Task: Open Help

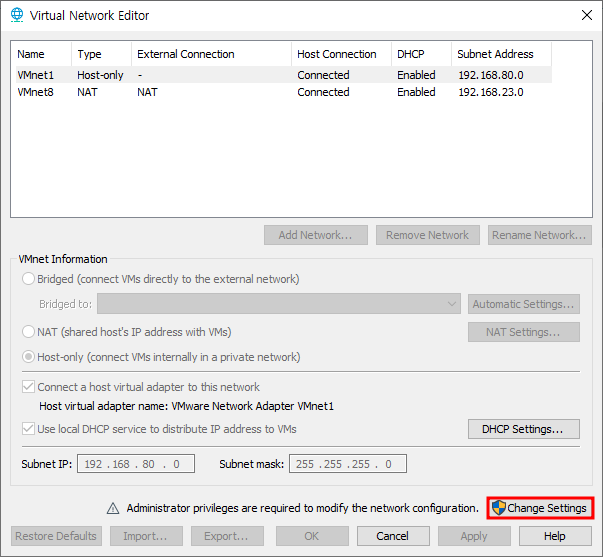Action: coord(555,536)
